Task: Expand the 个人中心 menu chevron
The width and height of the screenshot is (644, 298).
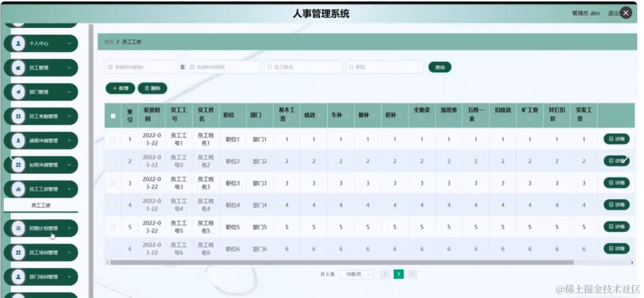Action: point(69,43)
